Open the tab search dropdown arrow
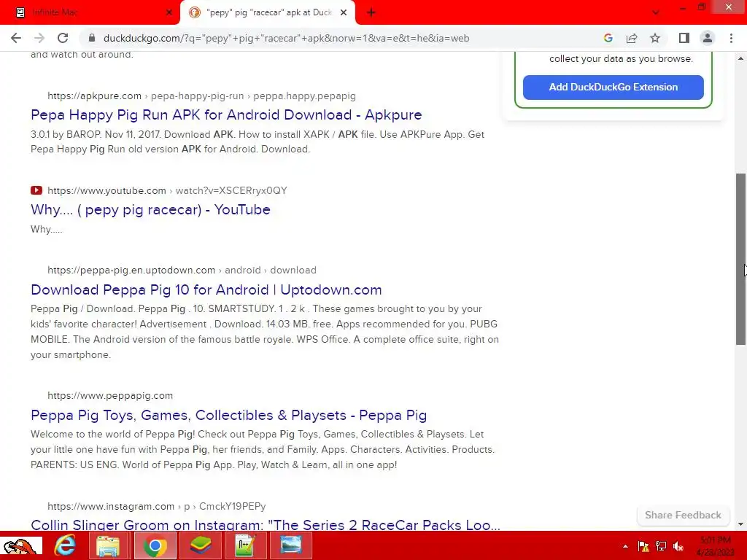The width and height of the screenshot is (747, 560). pos(656,12)
